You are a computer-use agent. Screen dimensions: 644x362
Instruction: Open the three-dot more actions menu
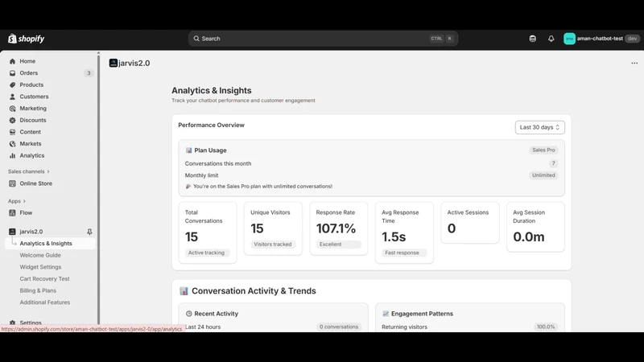click(x=634, y=64)
